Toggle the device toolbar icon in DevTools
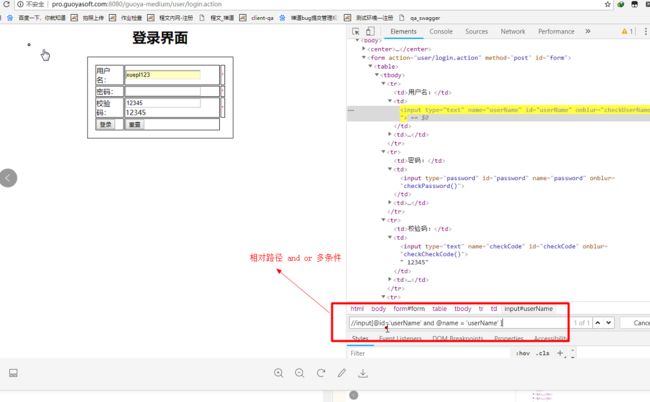 pos(370,31)
